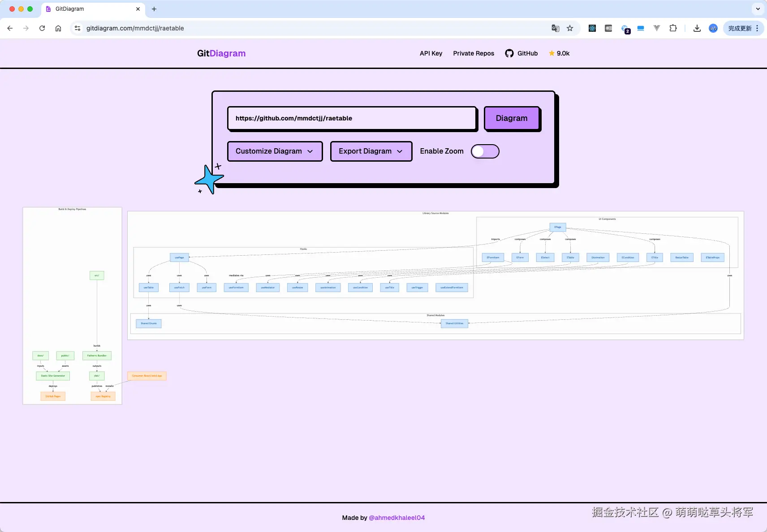
Task: Expand the Export Diagram dropdown
Action: click(x=371, y=151)
